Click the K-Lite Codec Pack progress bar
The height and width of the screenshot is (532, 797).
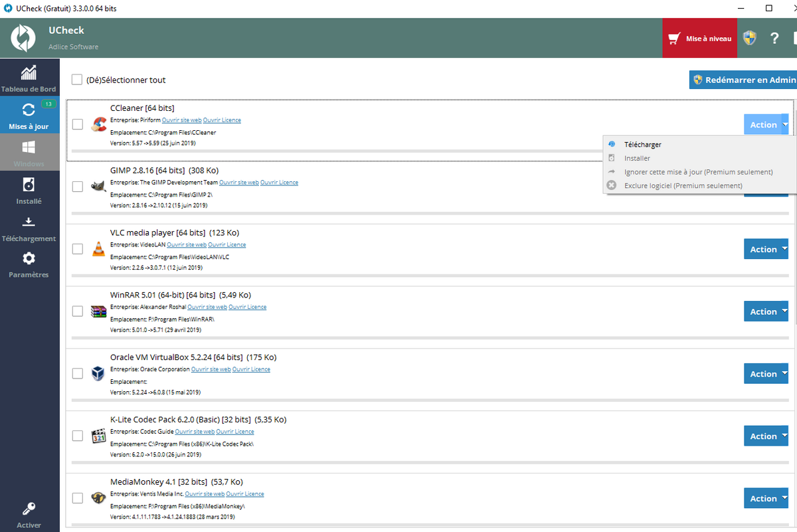(x=430, y=463)
